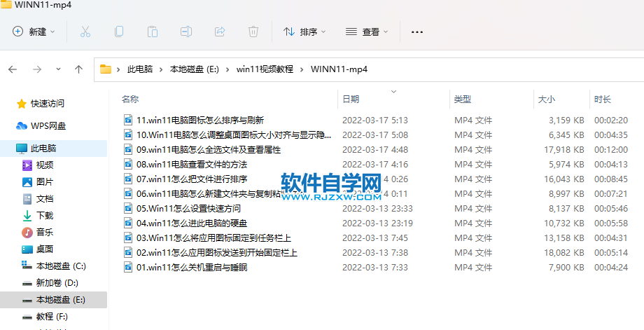Click size 18,082 KB cell
The image size is (644, 330).
[564, 253]
